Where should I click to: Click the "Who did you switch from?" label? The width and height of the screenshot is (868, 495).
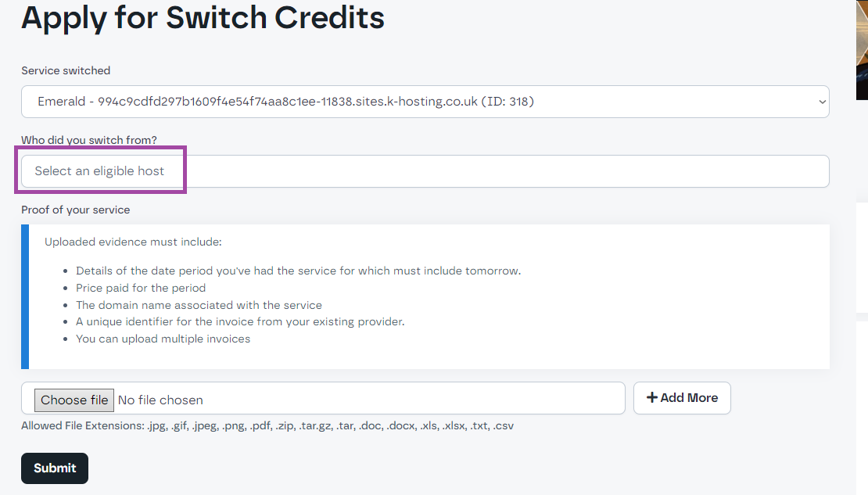pos(89,140)
